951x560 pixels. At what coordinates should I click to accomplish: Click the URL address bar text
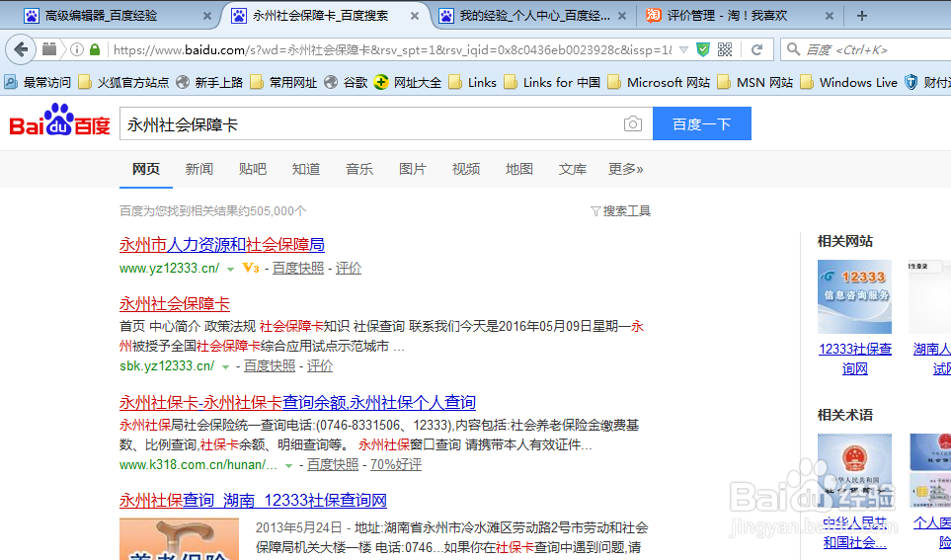pyautogui.click(x=392, y=49)
